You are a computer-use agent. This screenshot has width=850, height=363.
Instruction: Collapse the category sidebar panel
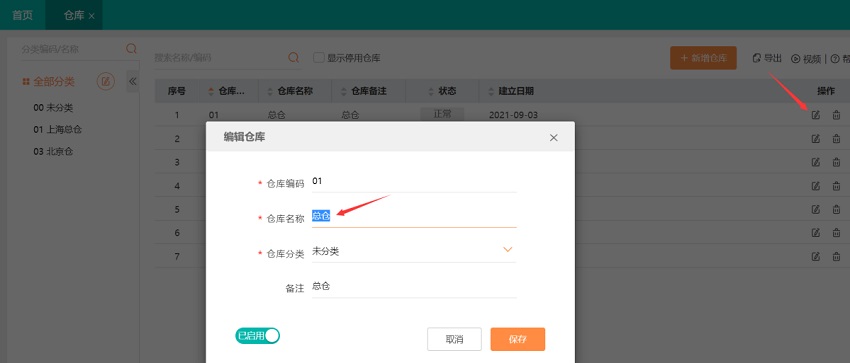click(132, 82)
